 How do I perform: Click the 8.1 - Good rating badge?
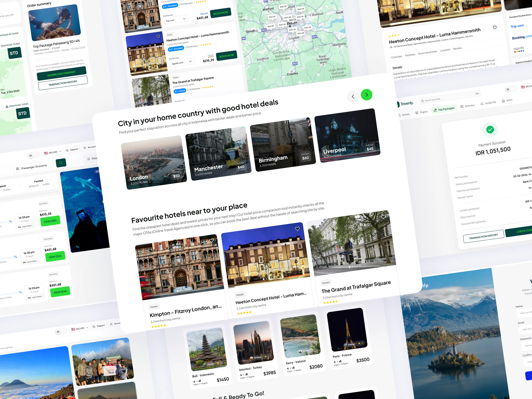coord(180,91)
